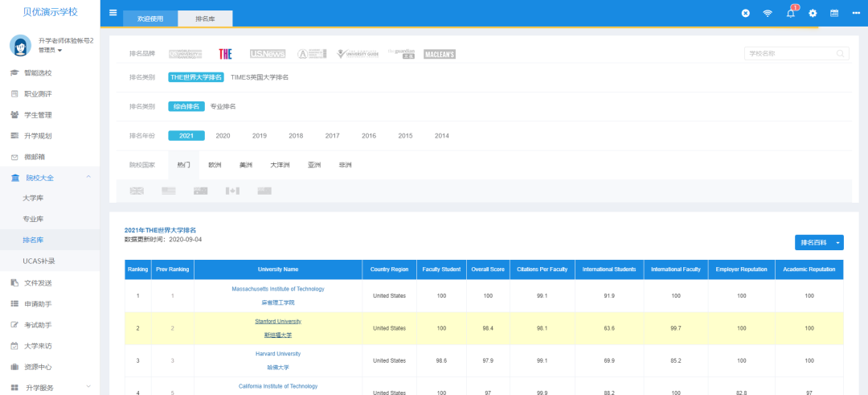Select ranking year 2019
Screen dimensions: 868x395
tap(260, 136)
